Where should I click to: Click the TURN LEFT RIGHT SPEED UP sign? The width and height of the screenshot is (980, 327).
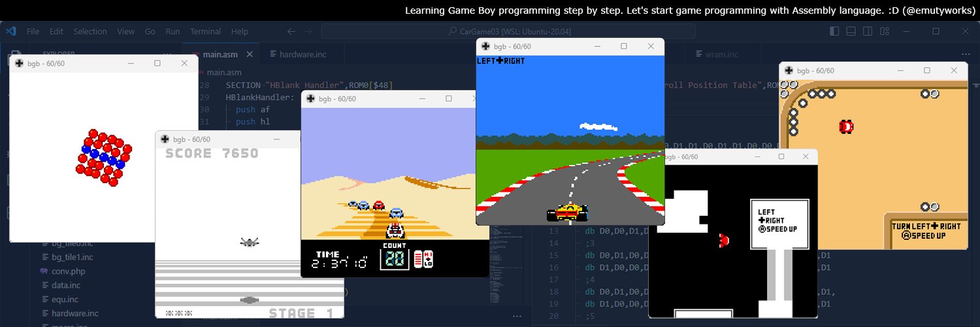coord(926,230)
